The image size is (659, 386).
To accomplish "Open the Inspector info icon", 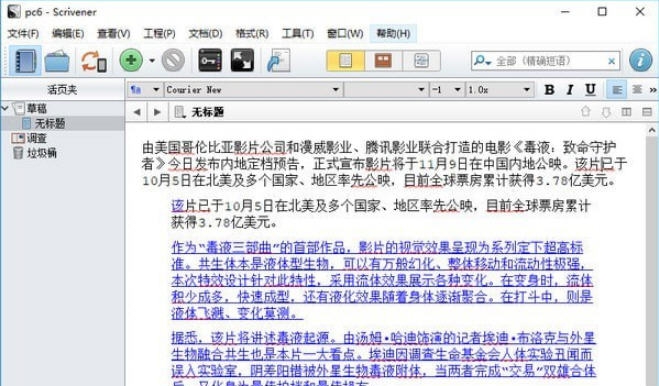I will (x=641, y=61).
